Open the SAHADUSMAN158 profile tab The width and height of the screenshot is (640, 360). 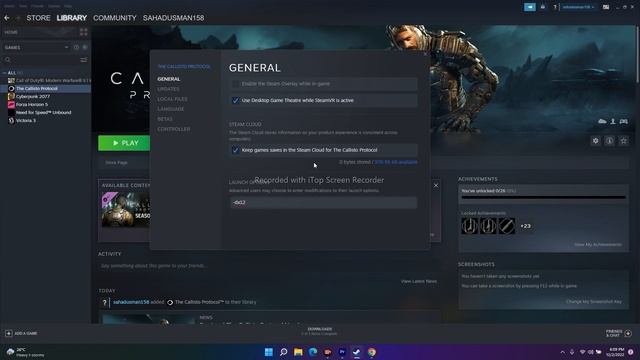point(173,18)
